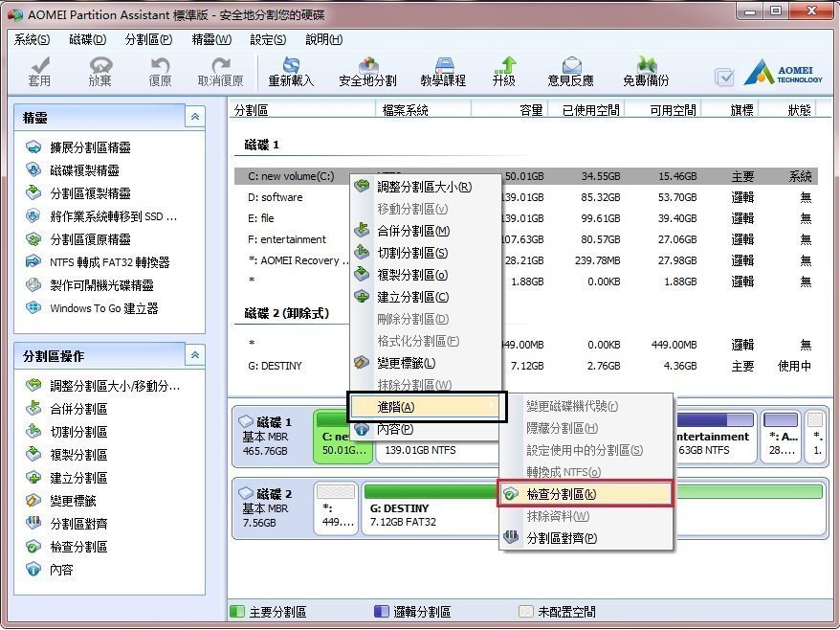Select the C: partition block in disk map
Screen dimensions: 840x630
tap(343, 436)
